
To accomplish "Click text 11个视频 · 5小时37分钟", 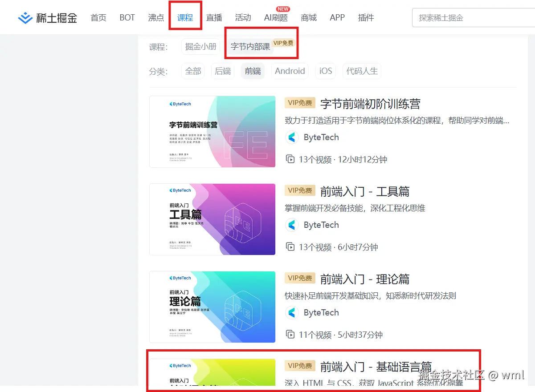I will coord(341,335).
